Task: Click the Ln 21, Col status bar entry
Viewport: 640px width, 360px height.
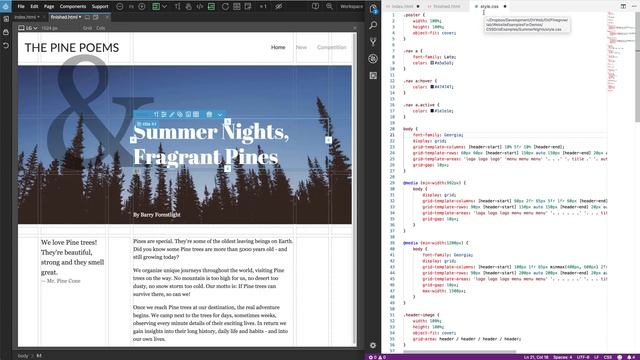Action: click(536, 357)
